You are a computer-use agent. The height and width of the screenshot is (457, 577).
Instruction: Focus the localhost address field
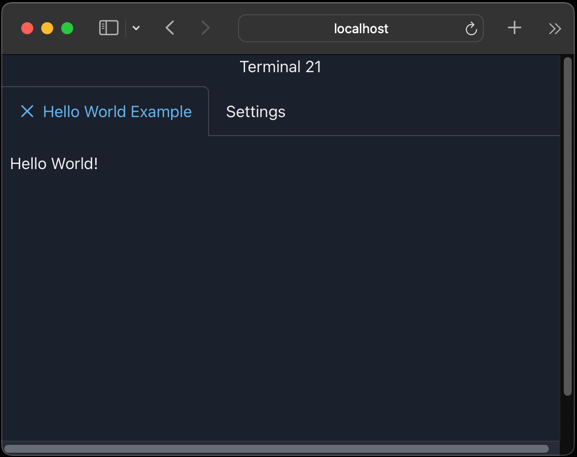pyautogui.click(x=361, y=28)
